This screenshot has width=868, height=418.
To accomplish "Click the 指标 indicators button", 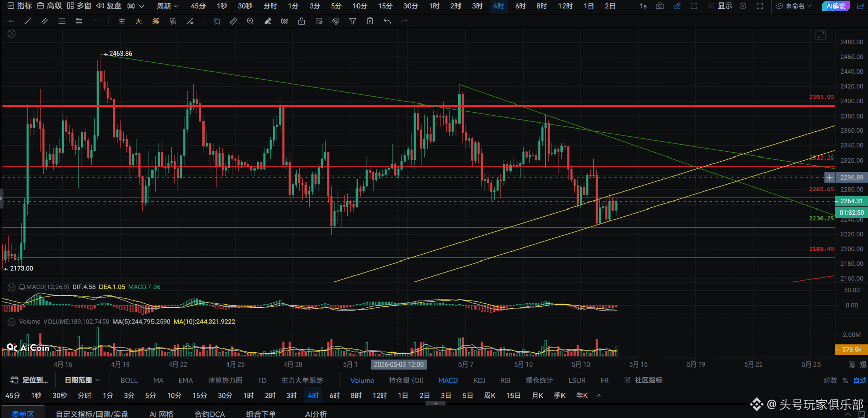I will pos(20,6).
